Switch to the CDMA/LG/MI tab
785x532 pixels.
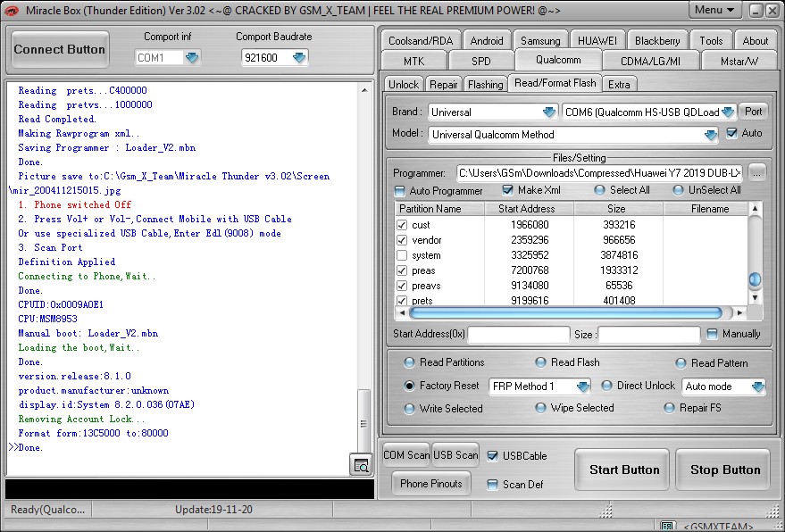point(650,61)
